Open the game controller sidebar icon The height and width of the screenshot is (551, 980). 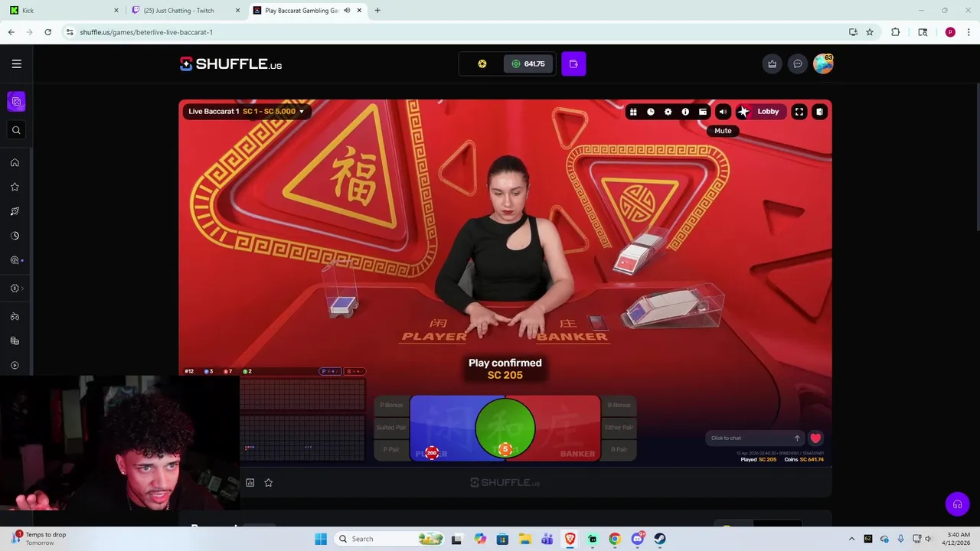pyautogui.click(x=15, y=316)
